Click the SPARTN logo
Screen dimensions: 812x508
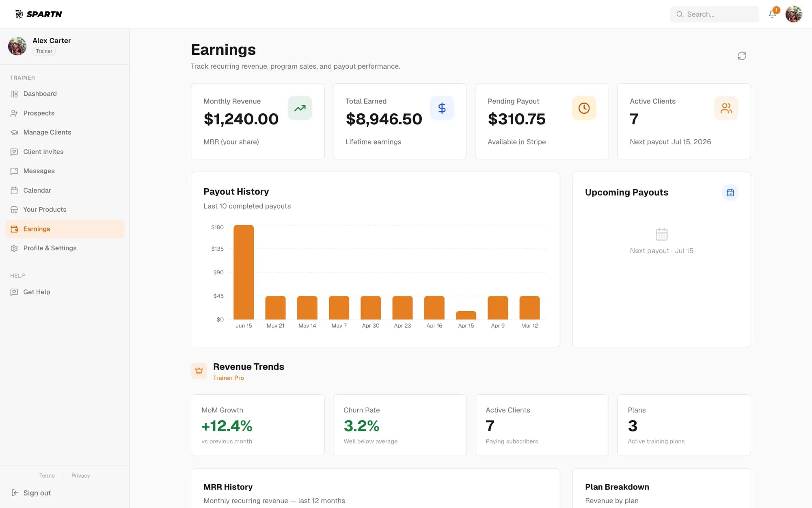point(39,14)
